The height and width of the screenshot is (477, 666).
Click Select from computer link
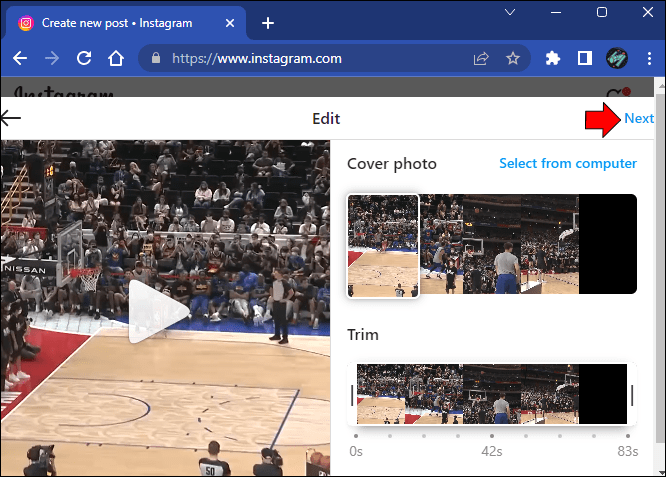tap(568, 164)
